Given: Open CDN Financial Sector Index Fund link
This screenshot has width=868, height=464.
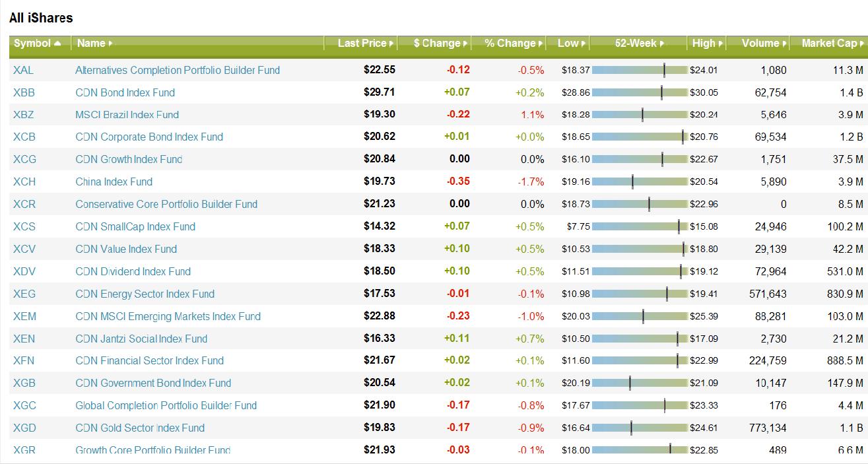Looking at the screenshot, I should pos(150,360).
